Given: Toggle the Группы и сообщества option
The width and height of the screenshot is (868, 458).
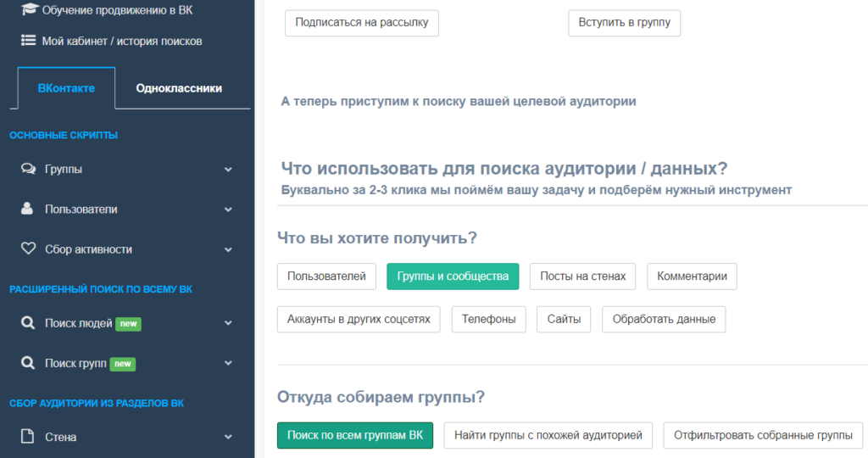Looking at the screenshot, I should [x=453, y=276].
